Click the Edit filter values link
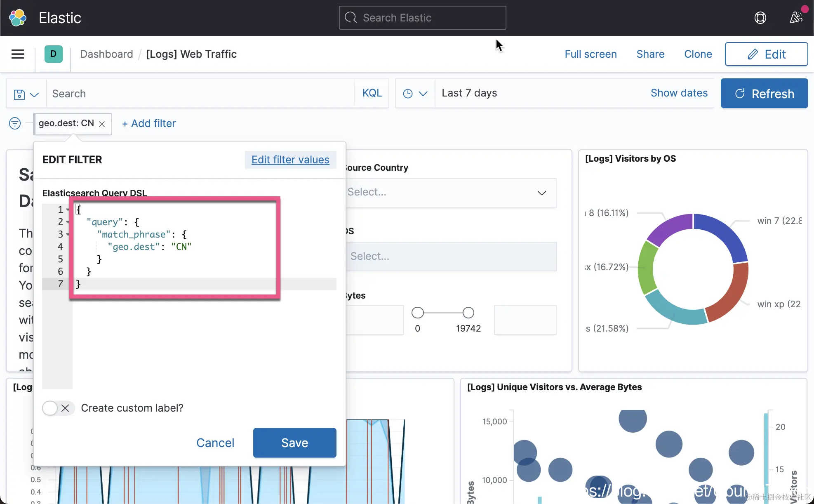814x504 pixels. point(290,160)
